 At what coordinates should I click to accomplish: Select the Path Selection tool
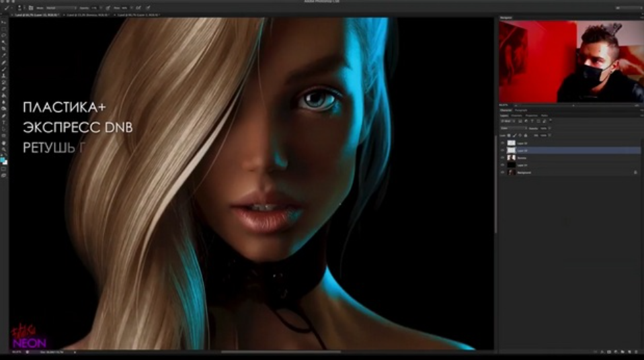pos(4,129)
